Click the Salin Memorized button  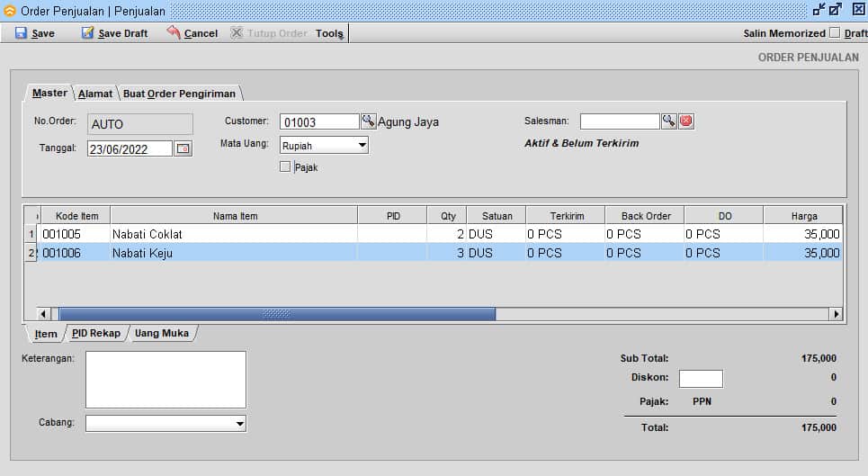(783, 33)
